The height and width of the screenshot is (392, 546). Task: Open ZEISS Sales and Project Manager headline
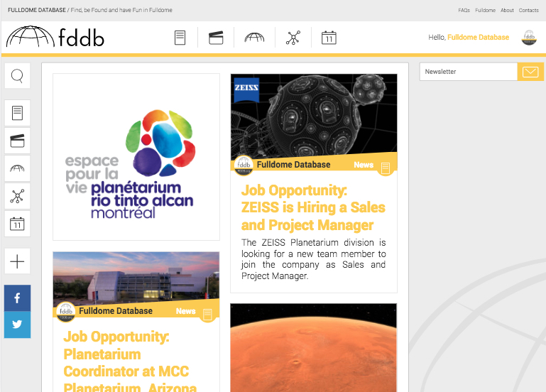(313, 207)
